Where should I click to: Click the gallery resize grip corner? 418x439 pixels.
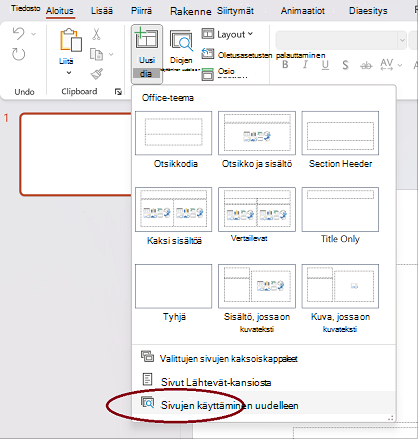click(x=391, y=417)
